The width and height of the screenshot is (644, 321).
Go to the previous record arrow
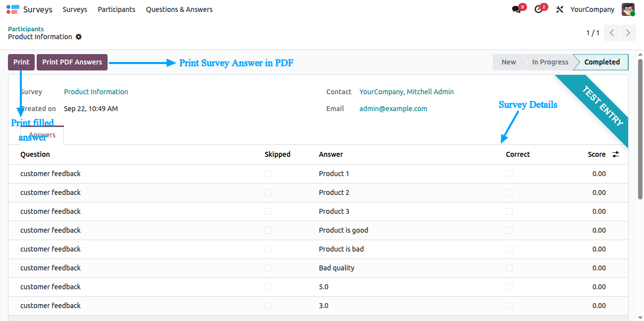pyautogui.click(x=612, y=33)
